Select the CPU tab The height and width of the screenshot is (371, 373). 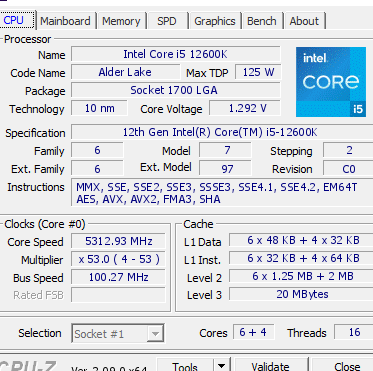click(17, 20)
